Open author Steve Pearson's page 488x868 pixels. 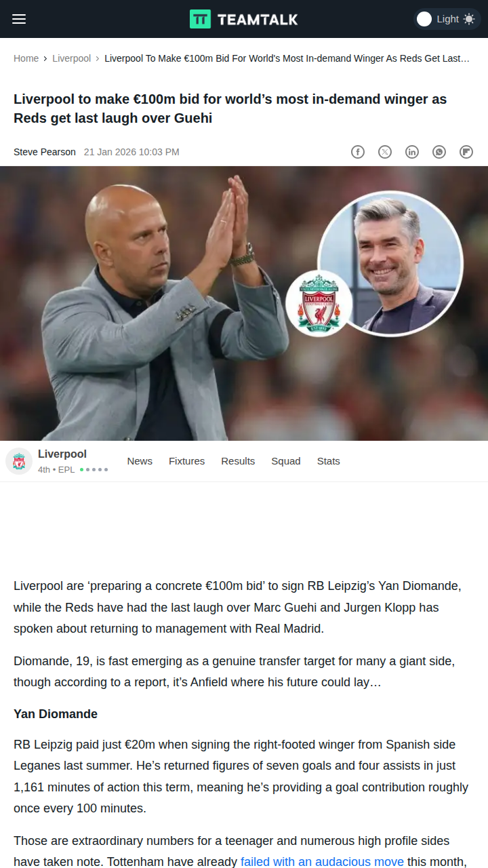45,152
